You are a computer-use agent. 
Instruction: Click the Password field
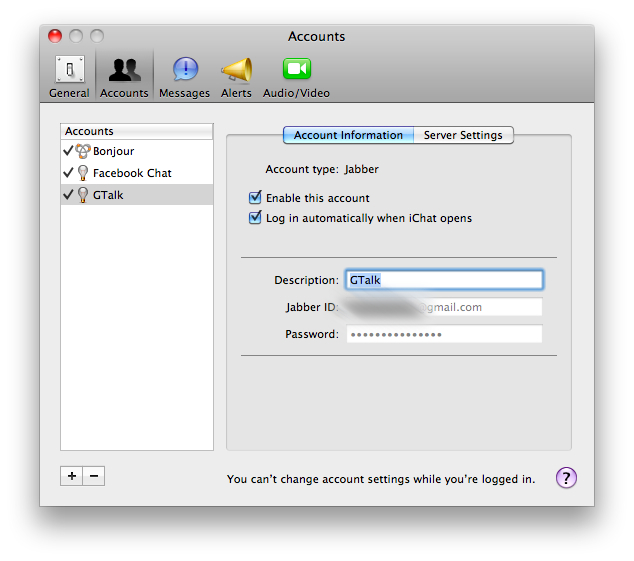pyautogui.click(x=444, y=334)
